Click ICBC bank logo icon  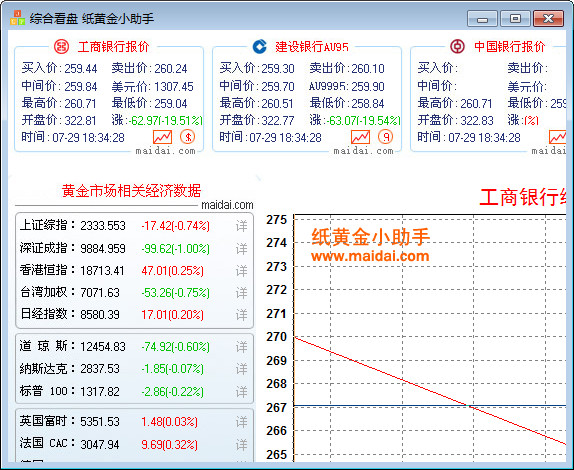point(61,46)
